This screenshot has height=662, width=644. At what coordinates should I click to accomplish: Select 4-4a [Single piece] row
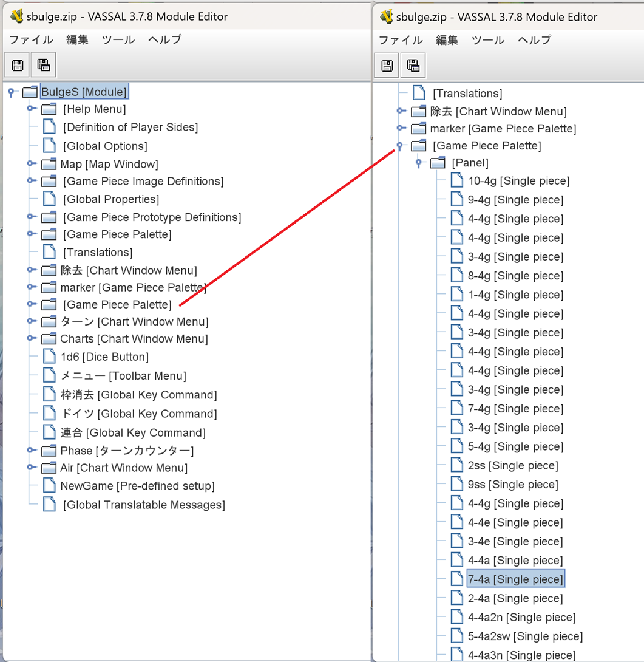(515, 561)
